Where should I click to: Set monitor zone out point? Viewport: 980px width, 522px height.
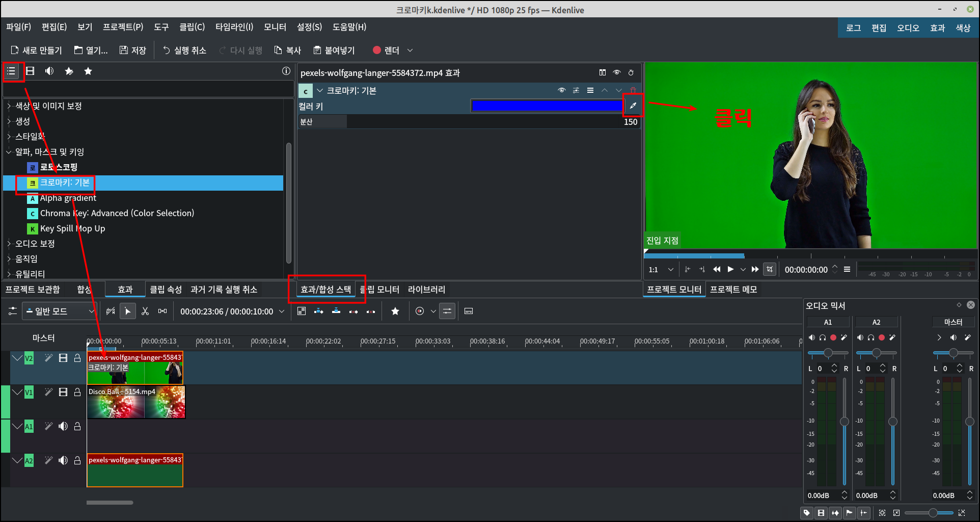(x=702, y=269)
